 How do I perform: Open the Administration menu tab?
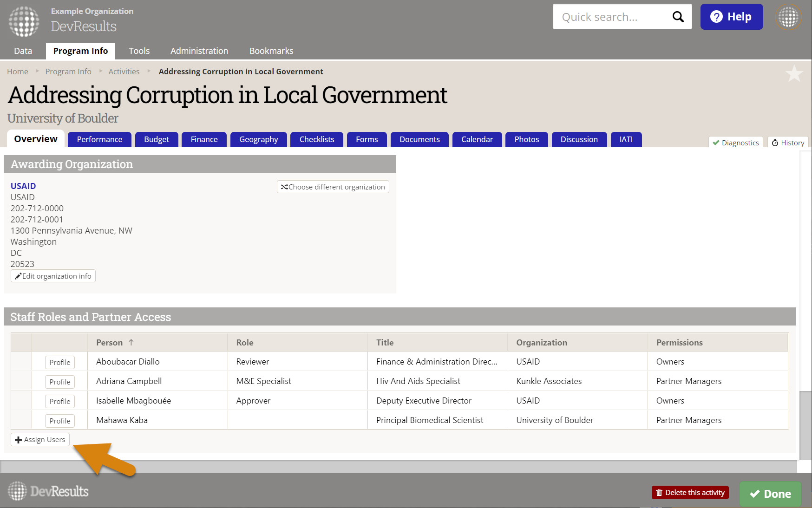click(x=199, y=51)
